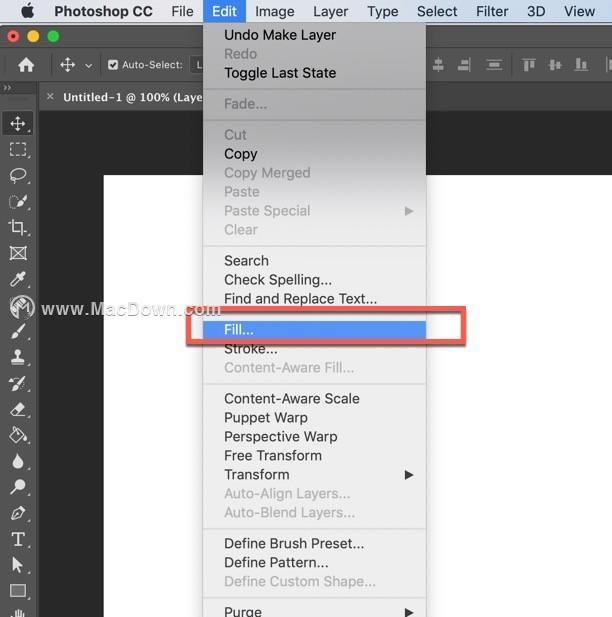Open the View menu
The width and height of the screenshot is (612, 617).
click(579, 11)
